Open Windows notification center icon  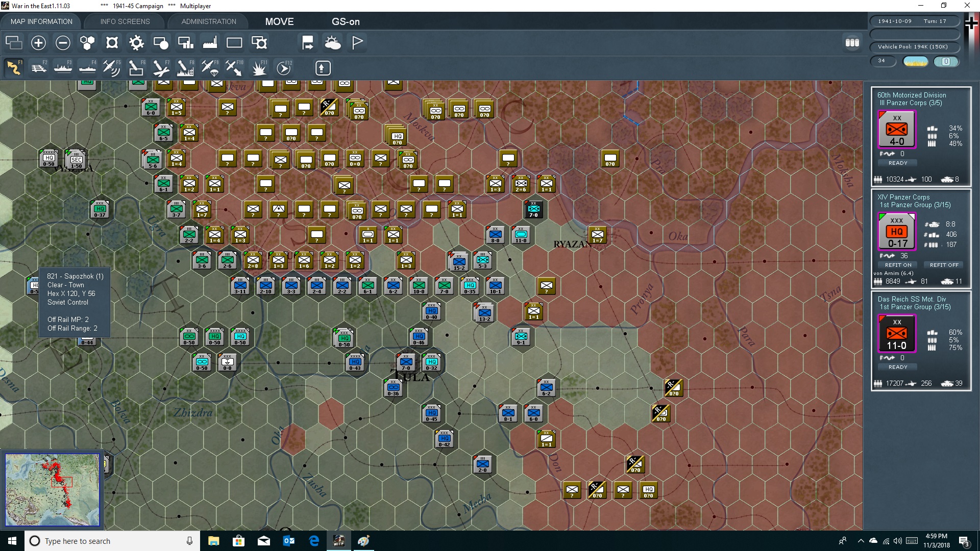tap(964, 541)
